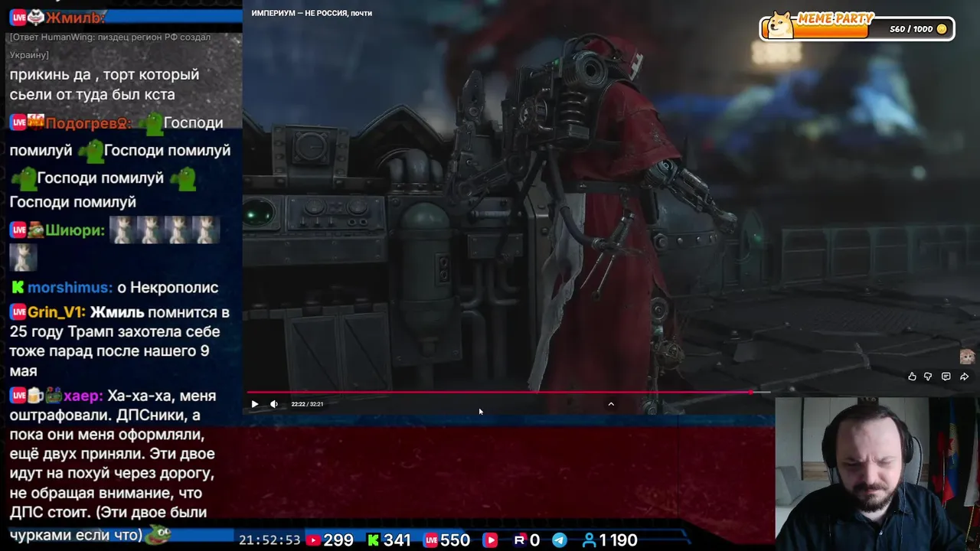Click the small avatar above the share icons

(x=967, y=357)
